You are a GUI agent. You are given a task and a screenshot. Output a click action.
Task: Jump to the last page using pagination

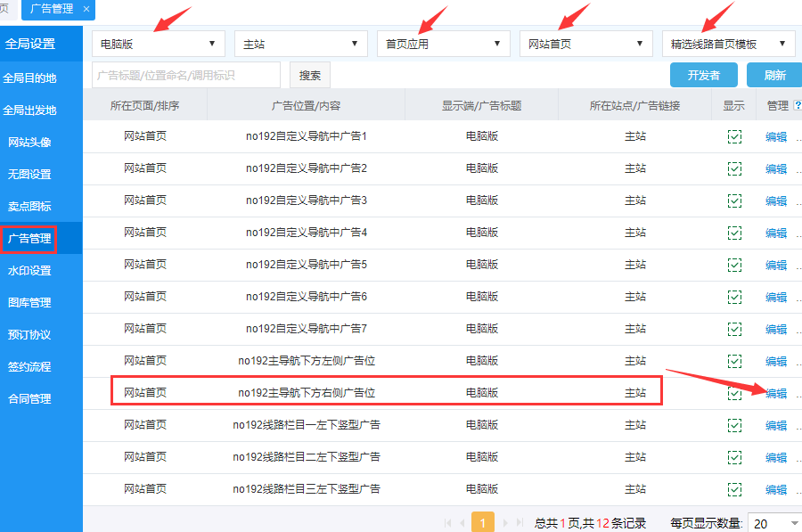(x=520, y=523)
